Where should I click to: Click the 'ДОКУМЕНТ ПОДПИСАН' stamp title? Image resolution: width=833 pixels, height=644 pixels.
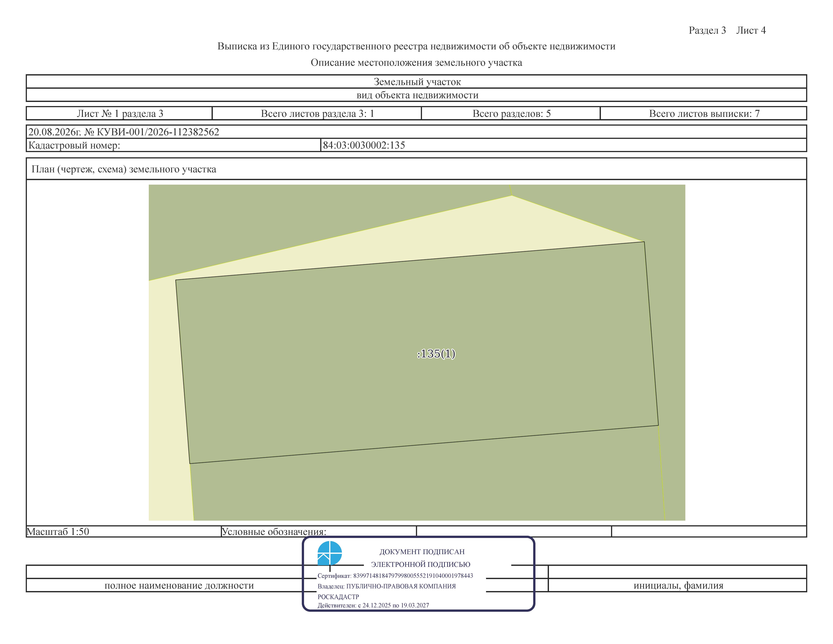pos(422,552)
